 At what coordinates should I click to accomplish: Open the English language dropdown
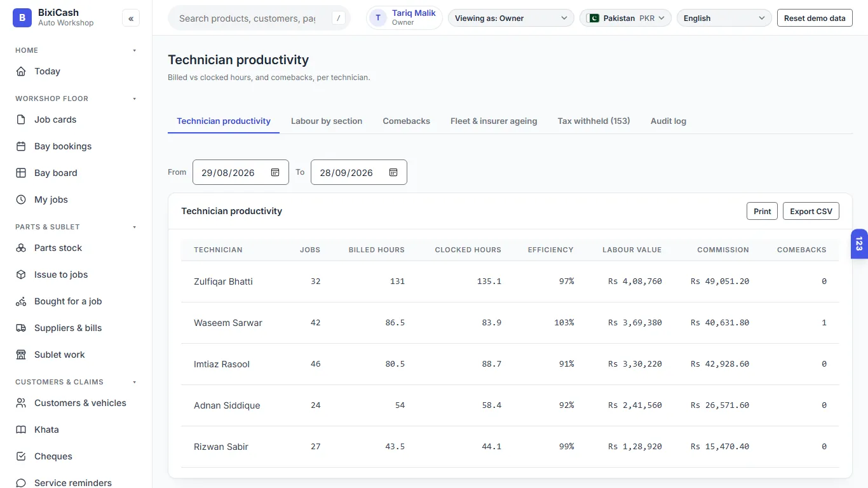pyautogui.click(x=724, y=18)
